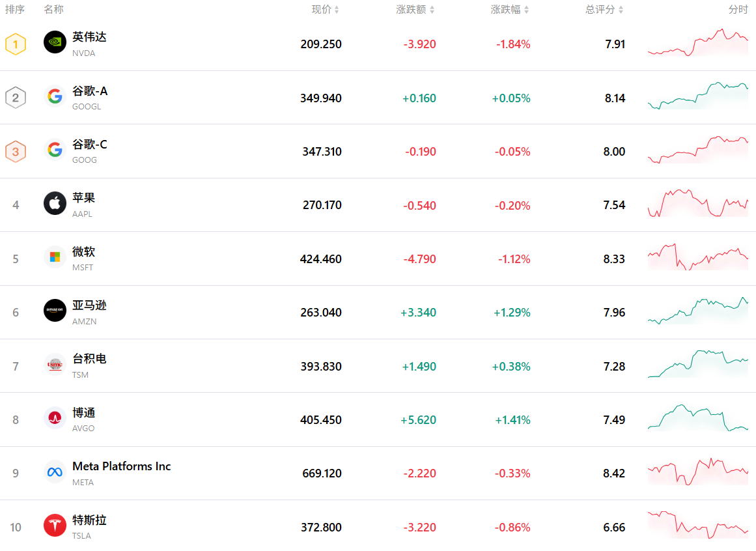756x551 pixels.
Task: Click the Broadcom logo icon
Action: tap(55, 417)
